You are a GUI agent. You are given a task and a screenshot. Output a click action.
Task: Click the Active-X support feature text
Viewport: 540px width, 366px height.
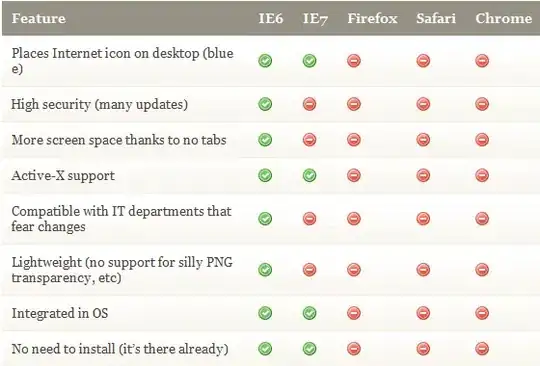(x=63, y=176)
